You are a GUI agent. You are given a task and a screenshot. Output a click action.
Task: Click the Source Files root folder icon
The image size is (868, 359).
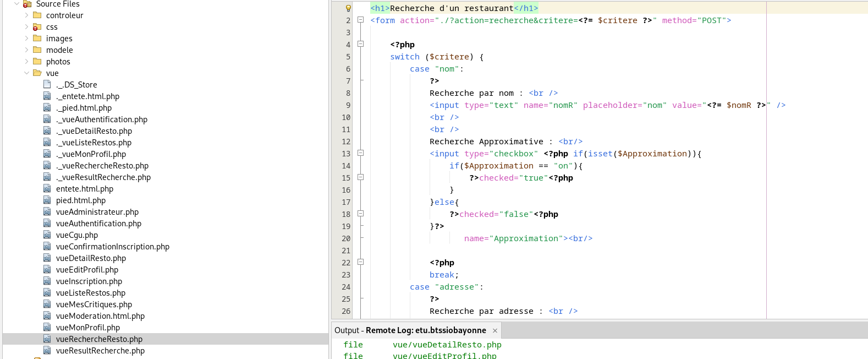point(27,4)
